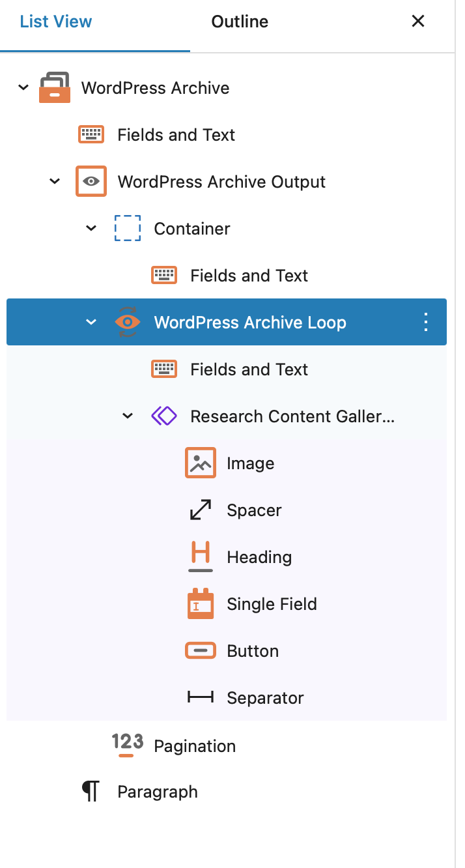This screenshot has height=868, width=465.
Task: Click the dashed Container block icon
Action: coord(128,229)
